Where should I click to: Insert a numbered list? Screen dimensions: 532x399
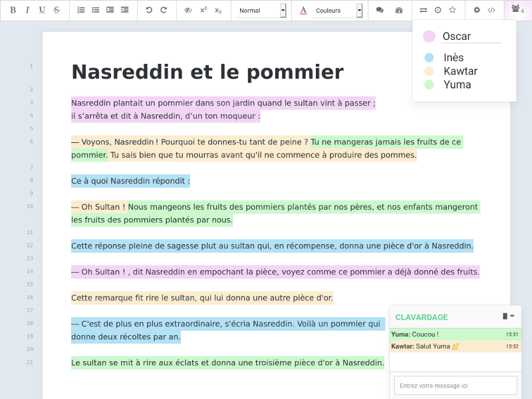81,10
